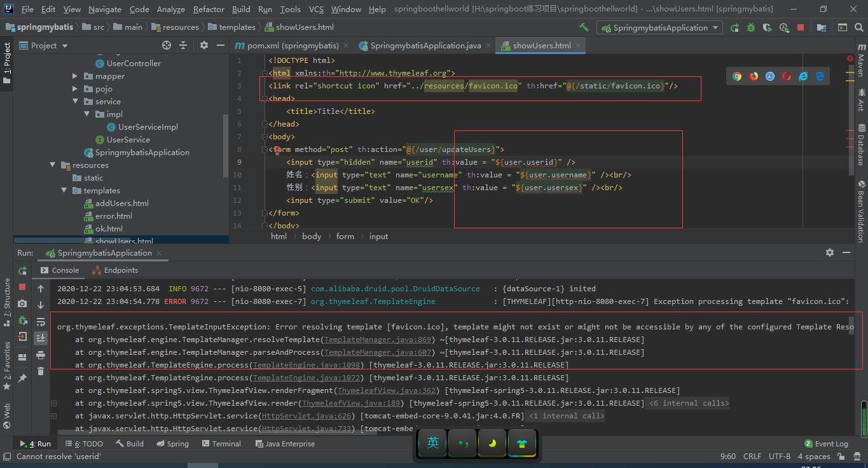Click the UTF-8 encoding in the status bar

pos(779,457)
